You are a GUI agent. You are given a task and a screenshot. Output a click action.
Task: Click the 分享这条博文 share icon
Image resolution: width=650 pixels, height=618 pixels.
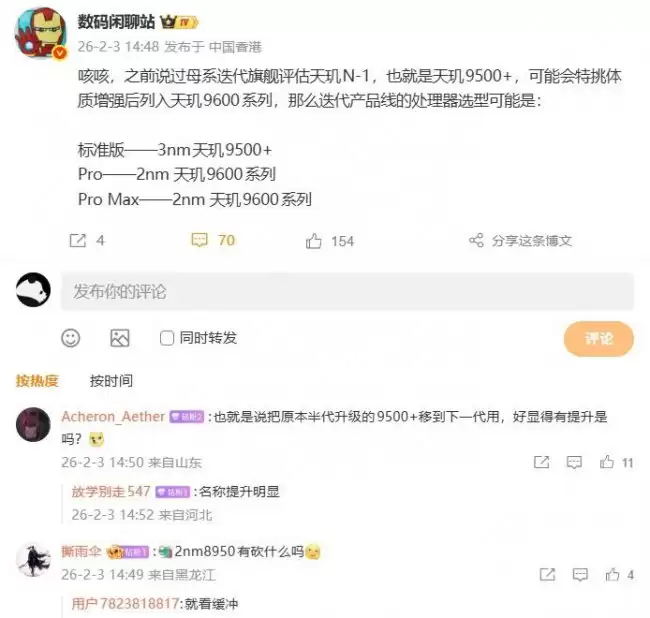coord(476,240)
